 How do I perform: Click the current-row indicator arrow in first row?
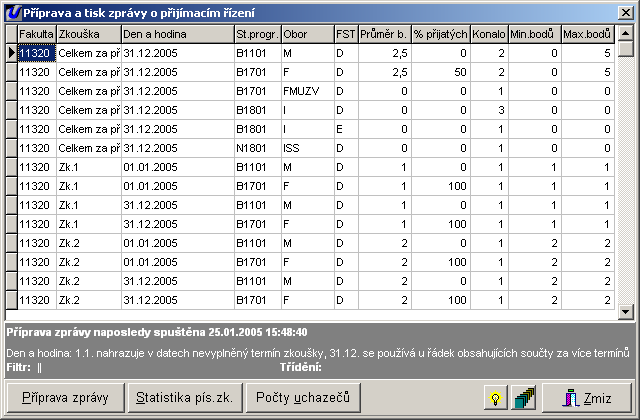tap(11, 53)
